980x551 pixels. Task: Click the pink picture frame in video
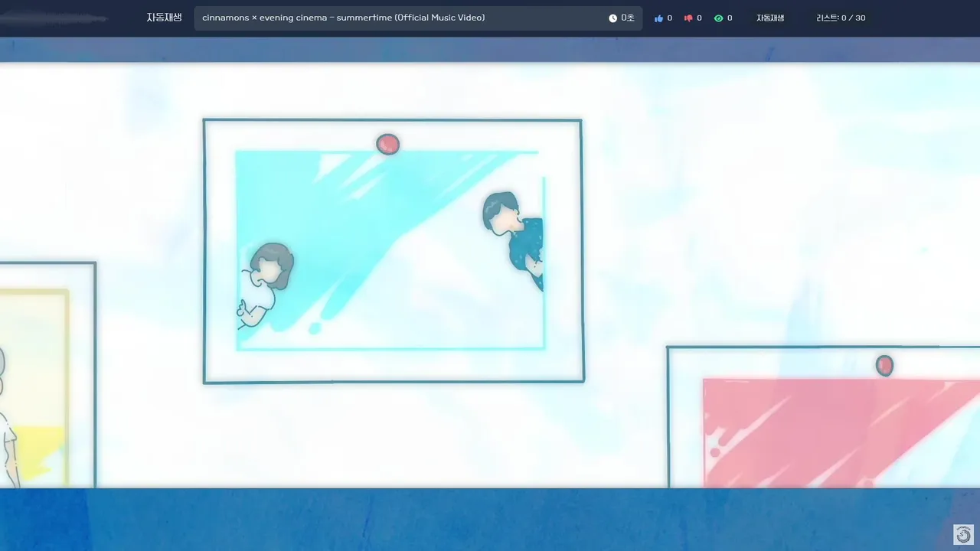tap(824, 417)
